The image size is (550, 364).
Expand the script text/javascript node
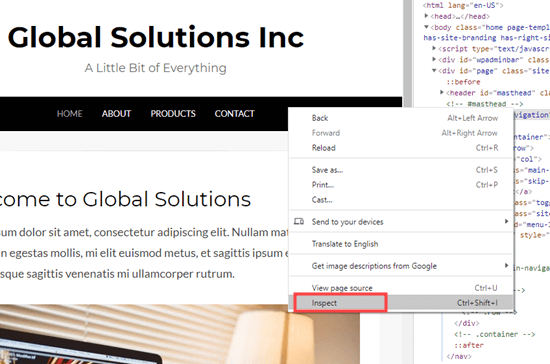tap(434, 48)
